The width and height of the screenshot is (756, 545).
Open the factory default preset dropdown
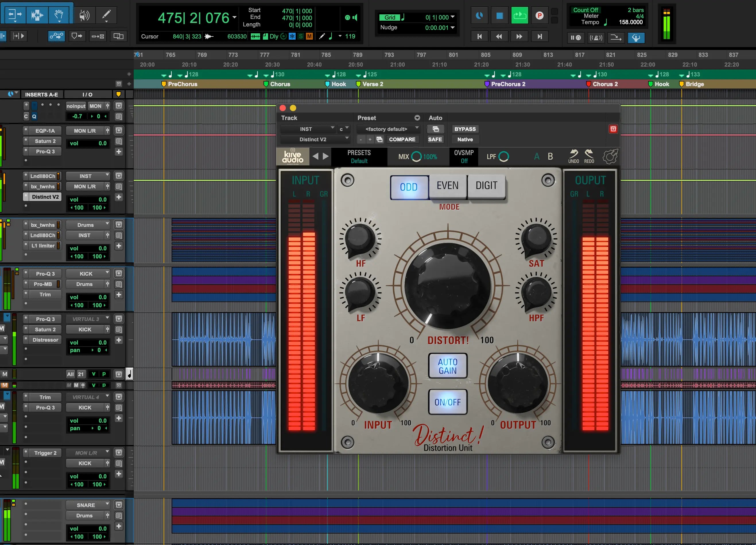pos(388,129)
